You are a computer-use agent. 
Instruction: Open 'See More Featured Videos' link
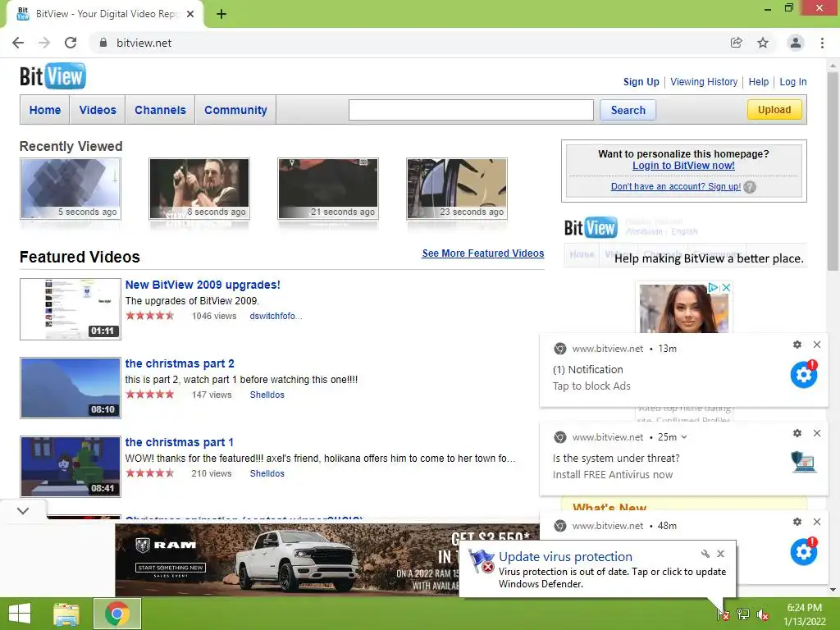pyautogui.click(x=482, y=253)
